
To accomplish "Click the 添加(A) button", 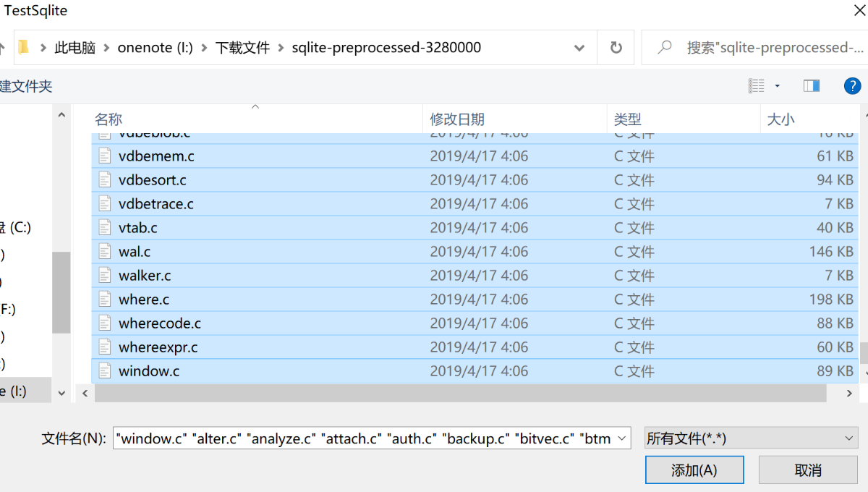I will (x=694, y=470).
